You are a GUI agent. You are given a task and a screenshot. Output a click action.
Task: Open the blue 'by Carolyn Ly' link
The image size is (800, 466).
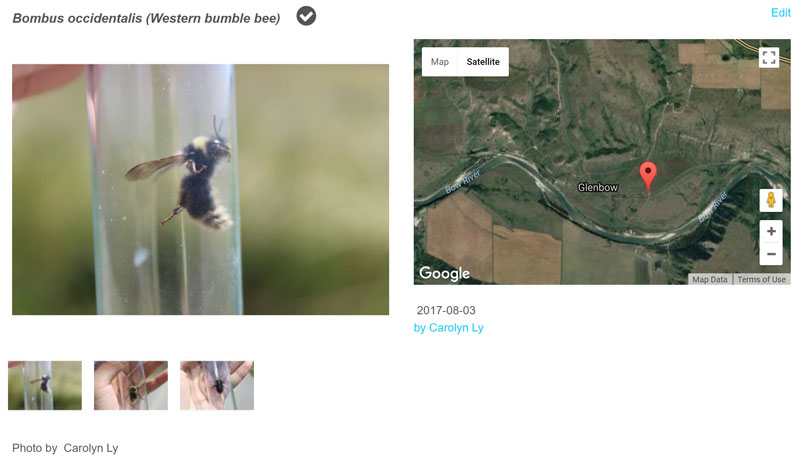click(x=448, y=328)
